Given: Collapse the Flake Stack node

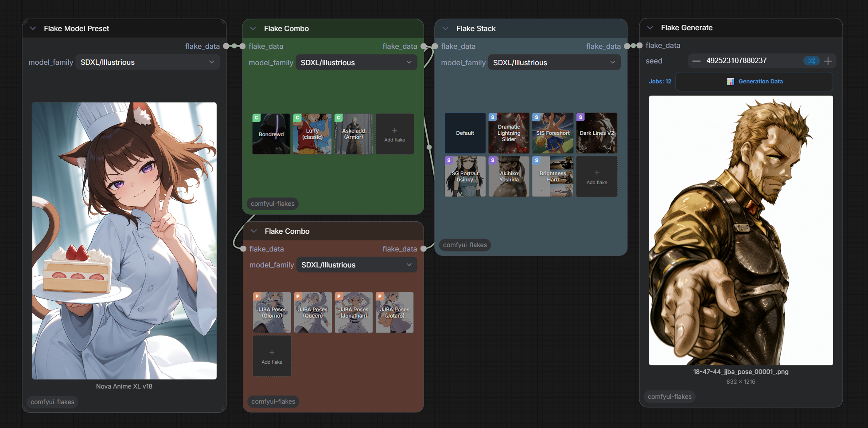Looking at the screenshot, I should pyautogui.click(x=445, y=28).
